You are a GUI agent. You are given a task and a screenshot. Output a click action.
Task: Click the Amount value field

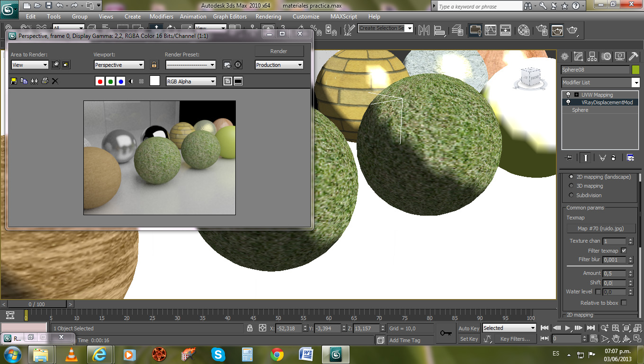pos(615,273)
